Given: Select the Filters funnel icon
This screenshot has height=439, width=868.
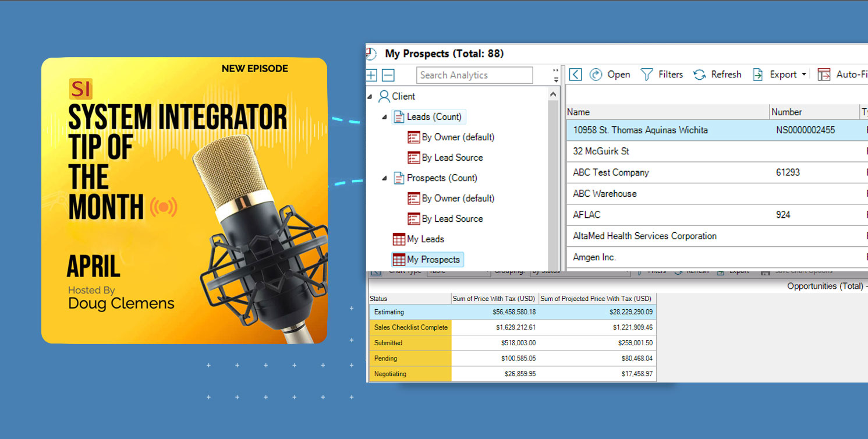Looking at the screenshot, I should point(646,74).
